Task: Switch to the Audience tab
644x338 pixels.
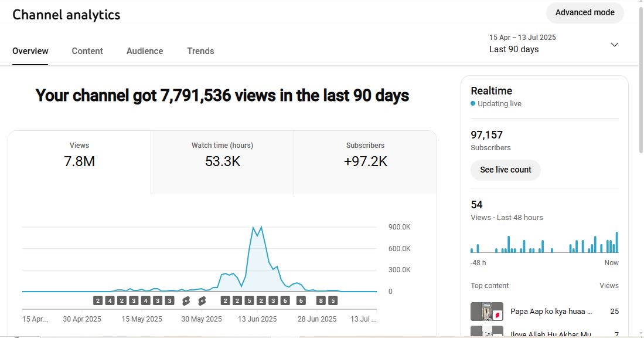Action: [145, 51]
